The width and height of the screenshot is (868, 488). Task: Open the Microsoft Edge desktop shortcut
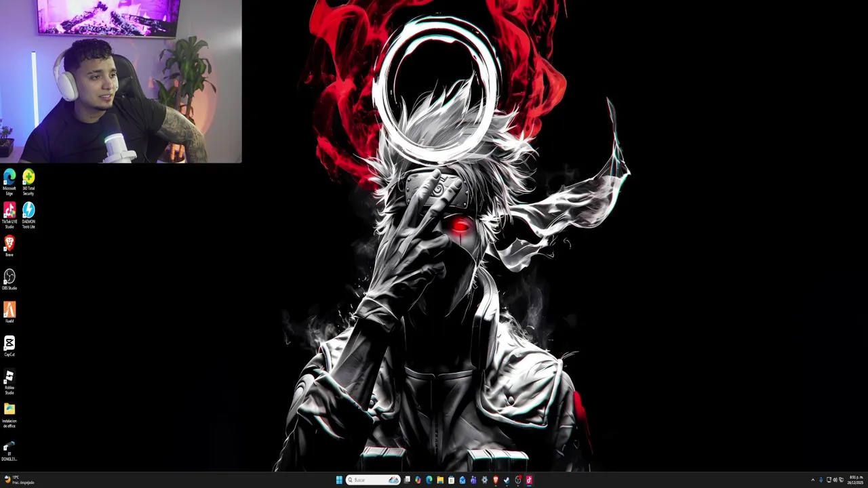pyautogui.click(x=9, y=182)
